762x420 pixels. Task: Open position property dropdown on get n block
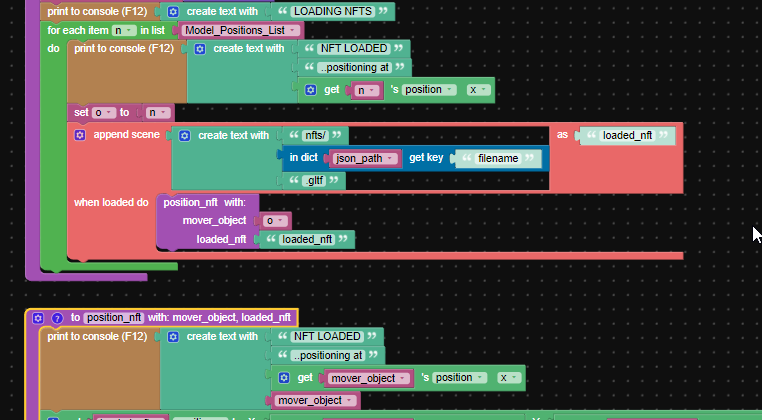tap(430, 90)
